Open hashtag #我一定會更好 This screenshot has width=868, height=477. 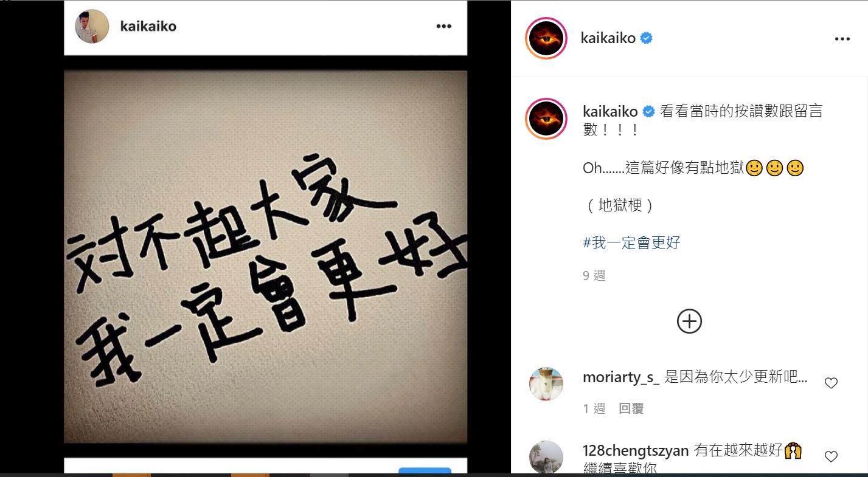pyautogui.click(x=631, y=243)
